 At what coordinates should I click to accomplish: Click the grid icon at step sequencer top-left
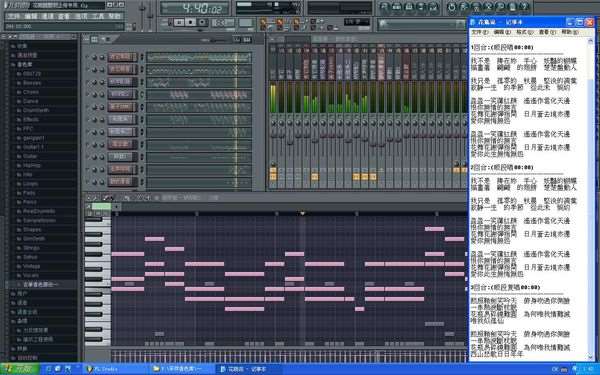coord(94,39)
